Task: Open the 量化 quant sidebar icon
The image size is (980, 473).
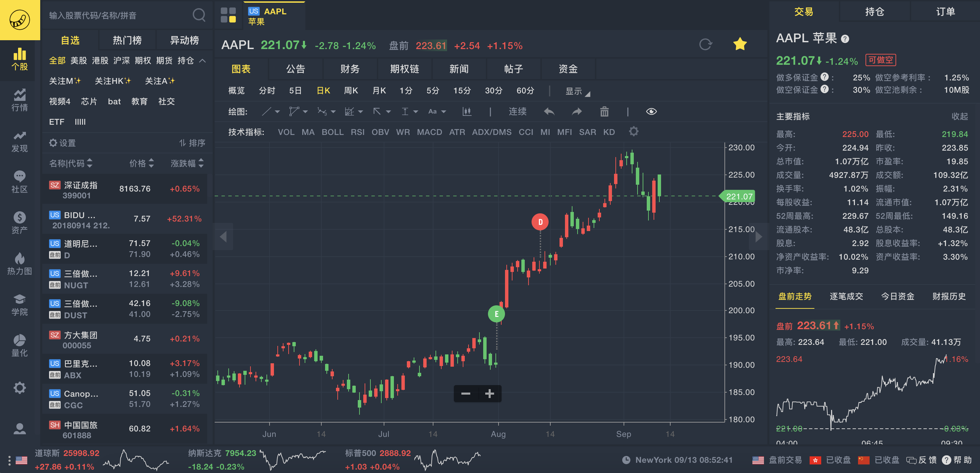Action: (19, 346)
